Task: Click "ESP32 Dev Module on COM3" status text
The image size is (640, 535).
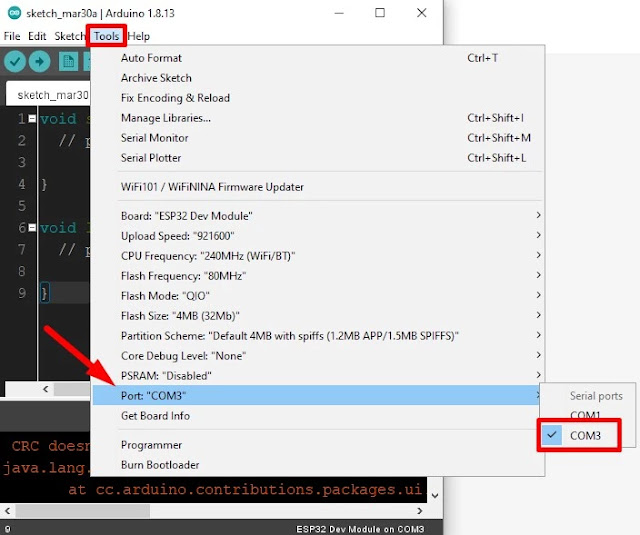Action: (360, 529)
